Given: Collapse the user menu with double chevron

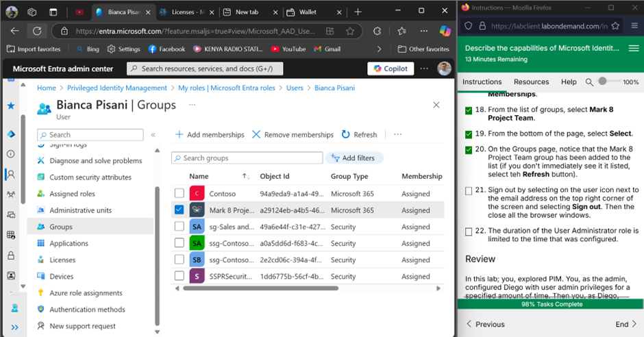Looking at the screenshot, I should [x=153, y=135].
